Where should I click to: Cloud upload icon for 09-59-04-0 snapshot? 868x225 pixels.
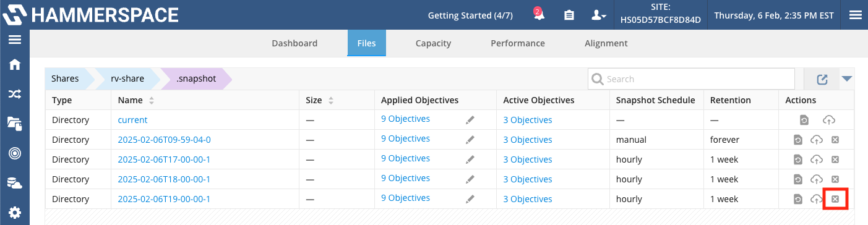(x=817, y=140)
